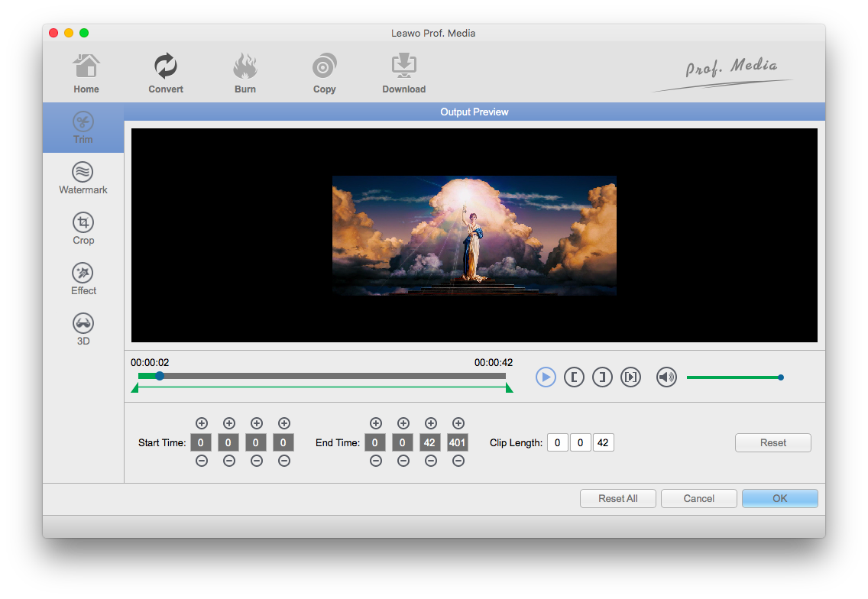This screenshot has width=868, height=599.
Task: Open the Convert module in toolbar
Action: coord(166,73)
